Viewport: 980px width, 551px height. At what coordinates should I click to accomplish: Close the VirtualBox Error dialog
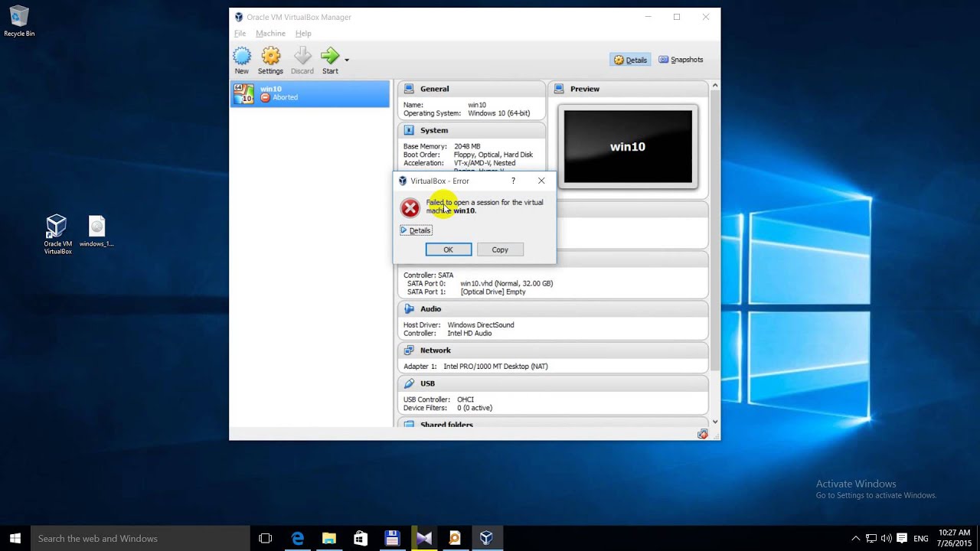tap(541, 181)
